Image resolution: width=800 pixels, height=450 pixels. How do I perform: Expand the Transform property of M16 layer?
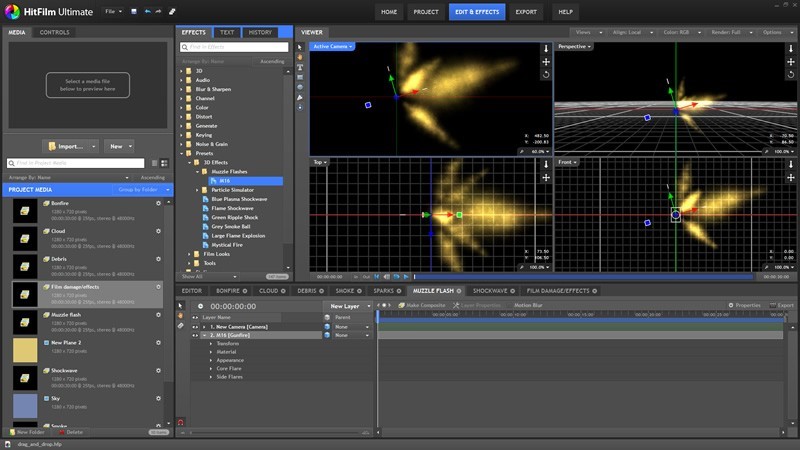pyautogui.click(x=211, y=343)
